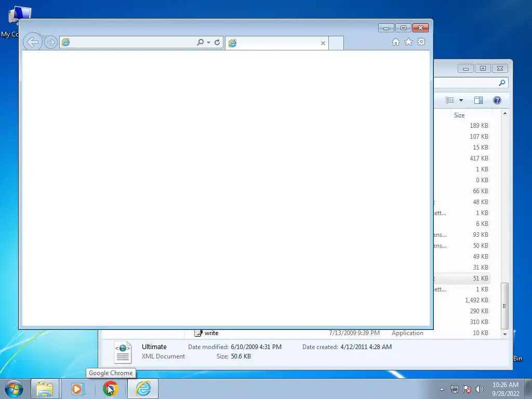Close the Internet Explorer window

(420, 28)
